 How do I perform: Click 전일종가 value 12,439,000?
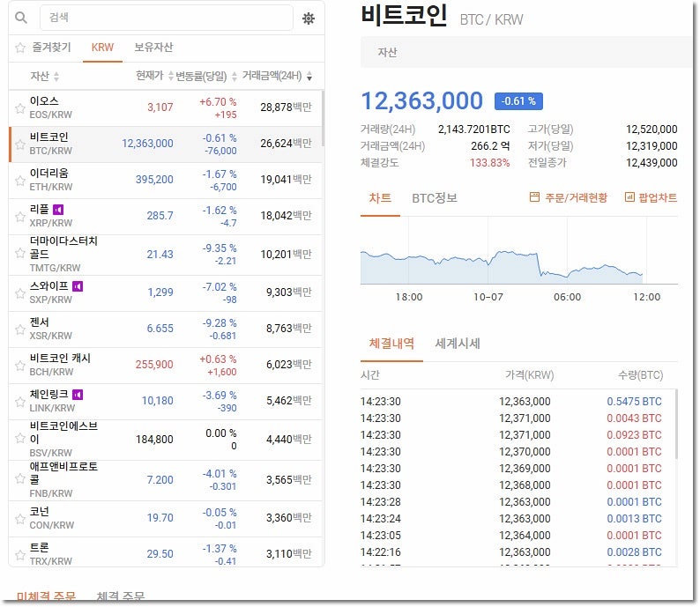(652, 163)
